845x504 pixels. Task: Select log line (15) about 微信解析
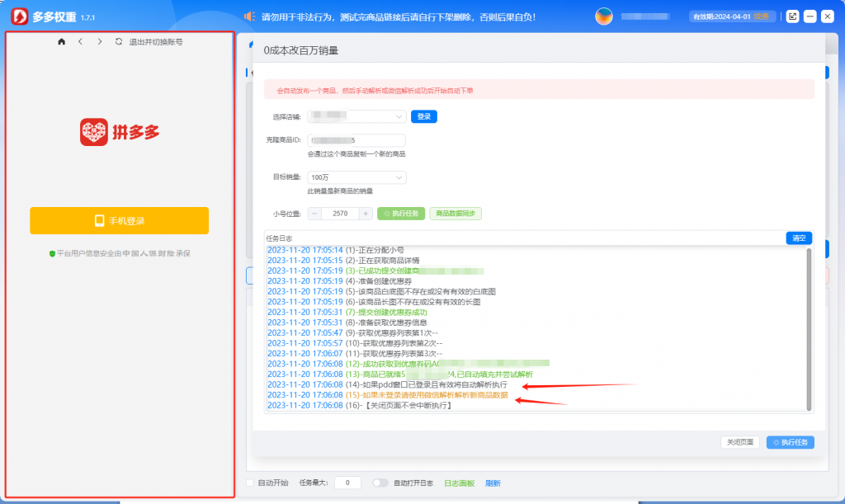pyautogui.click(x=388, y=395)
